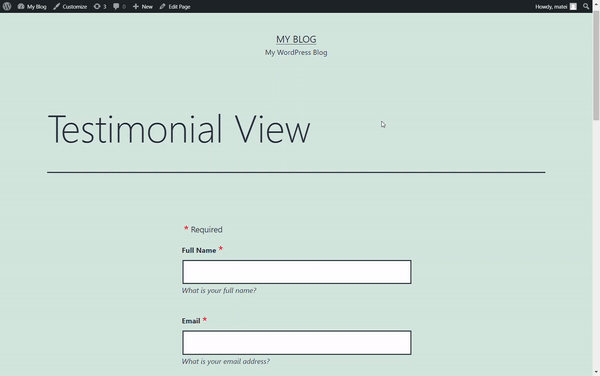This screenshot has width=600, height=376.
Task: Open the WordPress logo menu
Action: tap(7, 7)
